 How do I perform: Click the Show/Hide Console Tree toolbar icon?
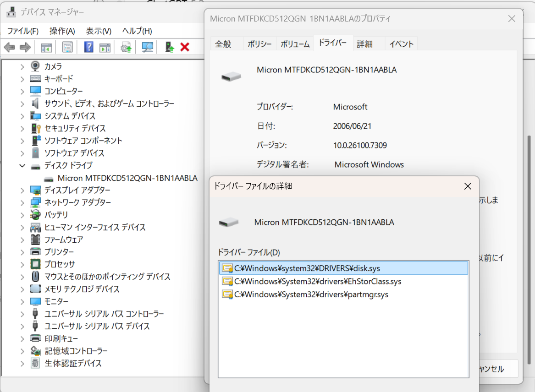46,47
